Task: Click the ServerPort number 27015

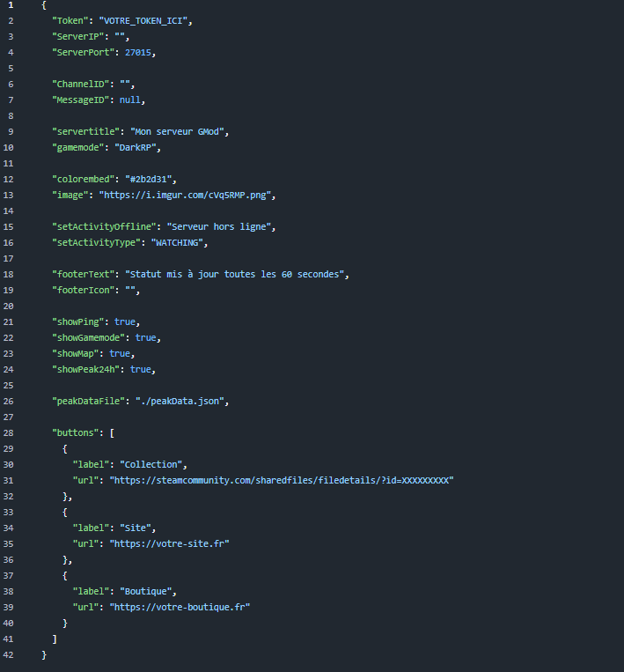Action: pos(141,53)
